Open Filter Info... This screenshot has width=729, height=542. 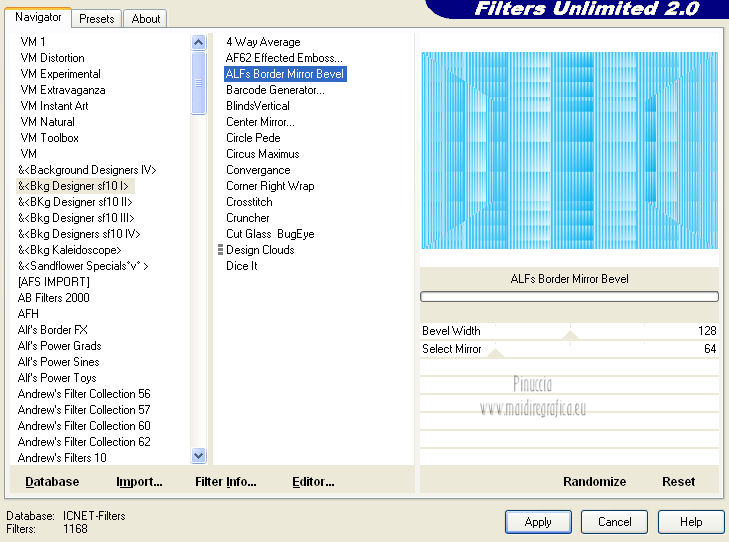coord(225,482)
